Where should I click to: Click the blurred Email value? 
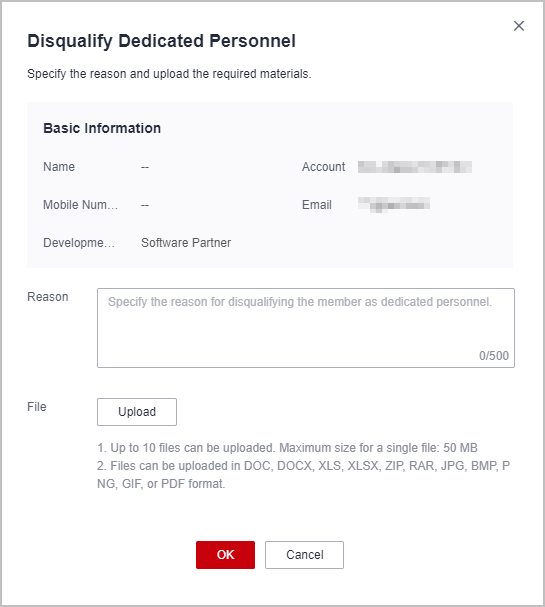[x=394, y=204]
